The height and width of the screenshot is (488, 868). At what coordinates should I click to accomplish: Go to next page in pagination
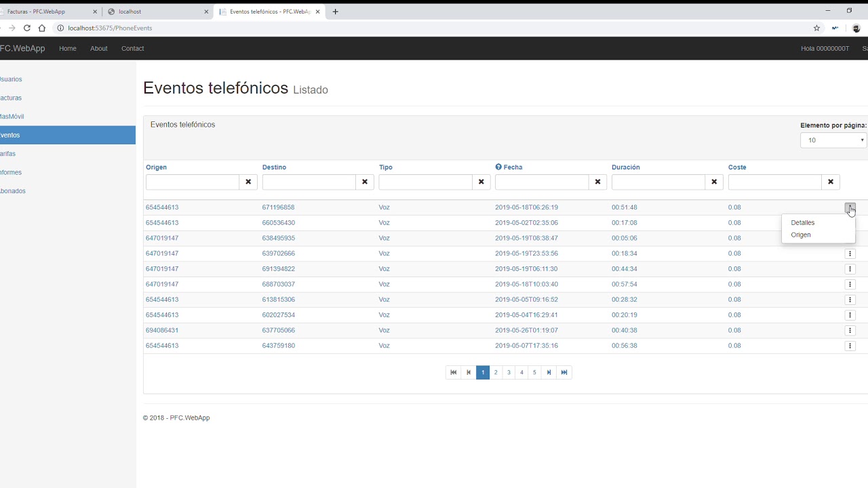click(549, 372)
